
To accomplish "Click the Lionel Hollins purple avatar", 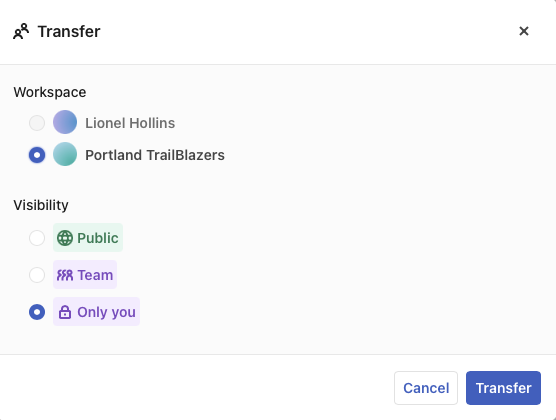I will click(65, 122).
